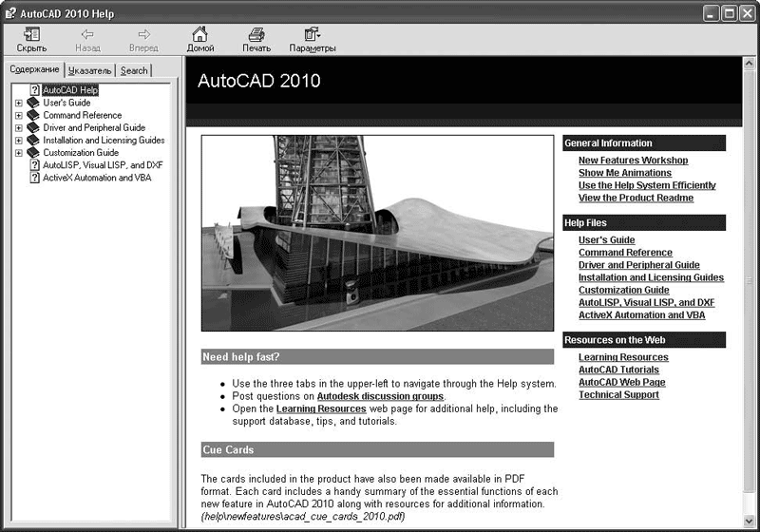Click the book icon beside User's Guide
The image size is (760, 532).
tap(33, 103)
